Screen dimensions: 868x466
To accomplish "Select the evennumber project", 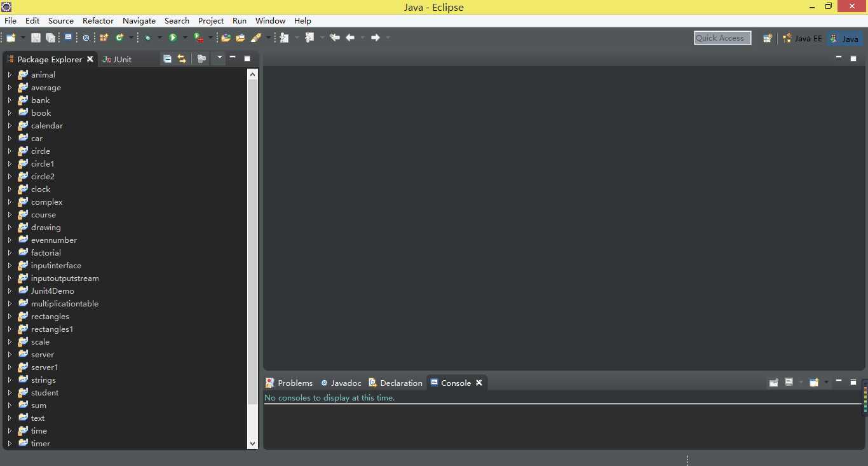I will (54, 240).
